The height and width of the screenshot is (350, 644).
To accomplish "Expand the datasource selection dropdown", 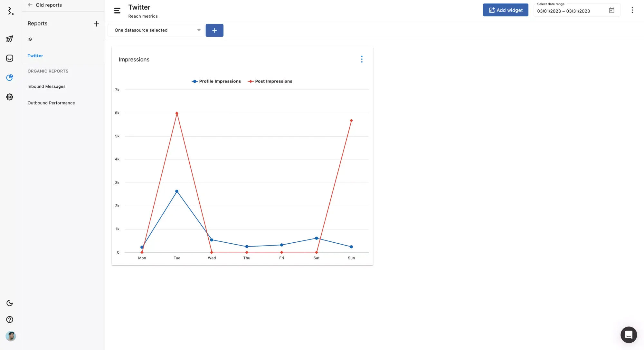I will pos(156,30).
